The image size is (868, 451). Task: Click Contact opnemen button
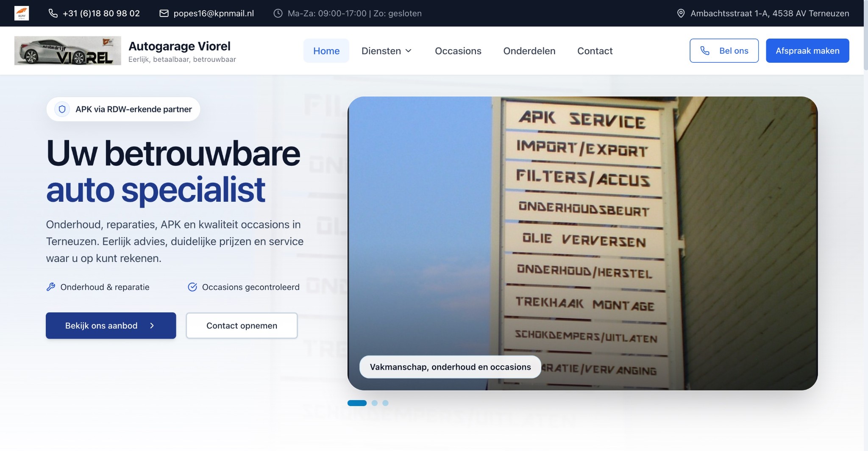coord(242,326)
